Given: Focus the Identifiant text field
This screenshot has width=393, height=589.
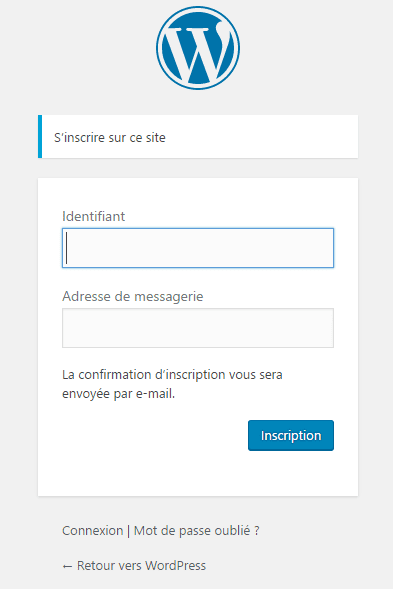Looking at the screenshot, I should tap(198, 248).
